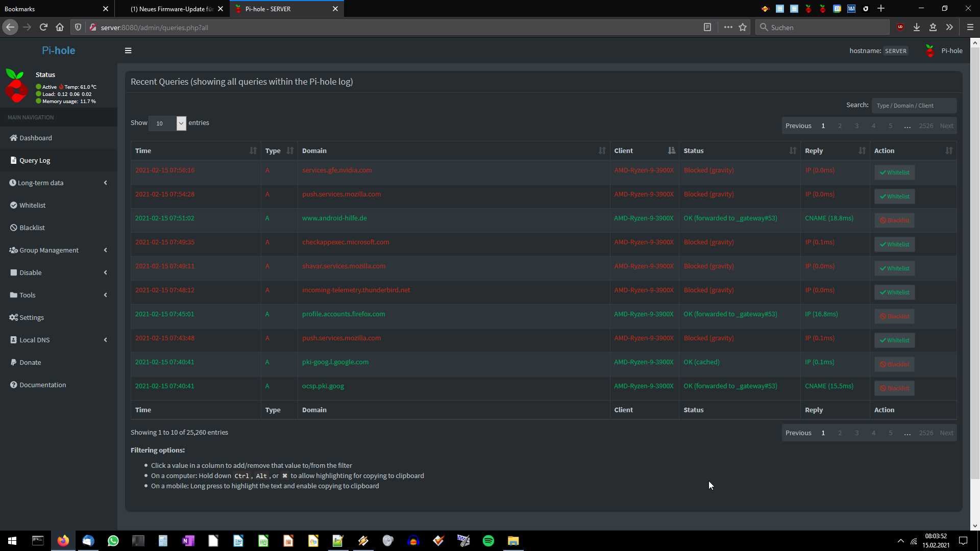Open uBlock Origin extension icon
Image resolution: width=980 pixels, height=551 pixels.
(900, 27)
